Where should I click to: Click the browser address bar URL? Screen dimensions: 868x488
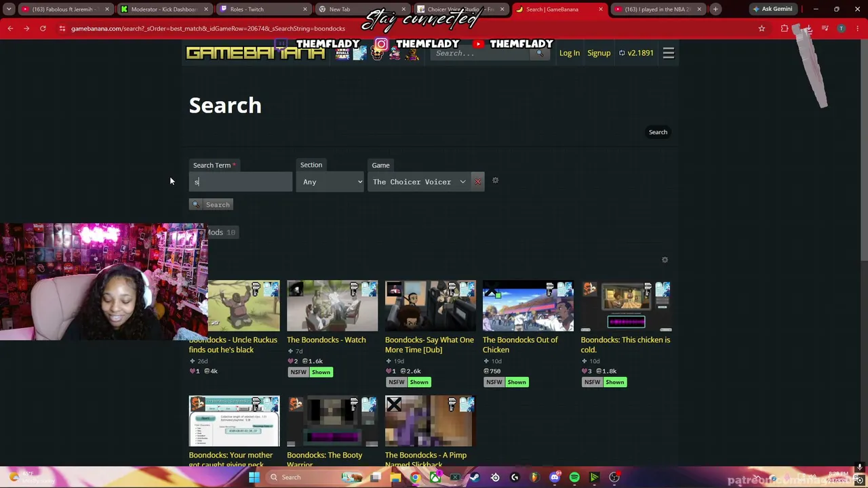[208, 28]
